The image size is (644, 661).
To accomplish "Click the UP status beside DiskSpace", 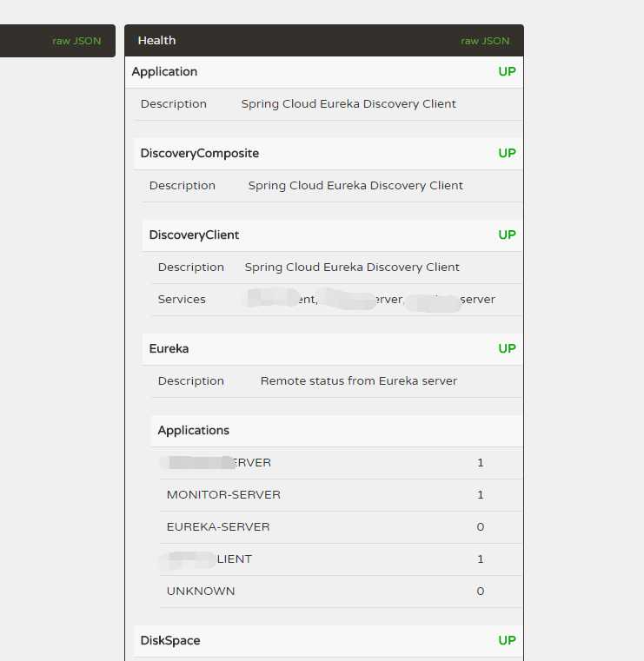I will click(507, 641).
